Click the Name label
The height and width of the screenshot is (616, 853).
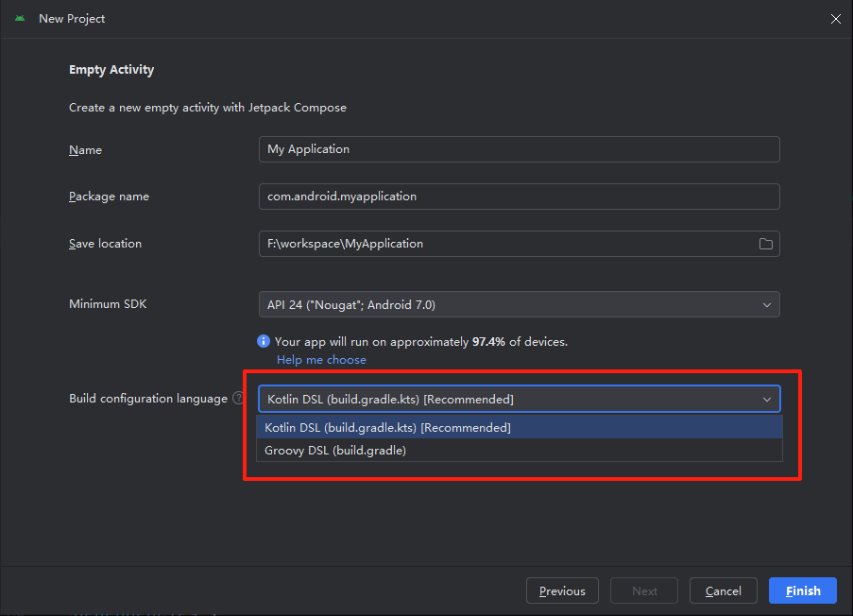85,149
